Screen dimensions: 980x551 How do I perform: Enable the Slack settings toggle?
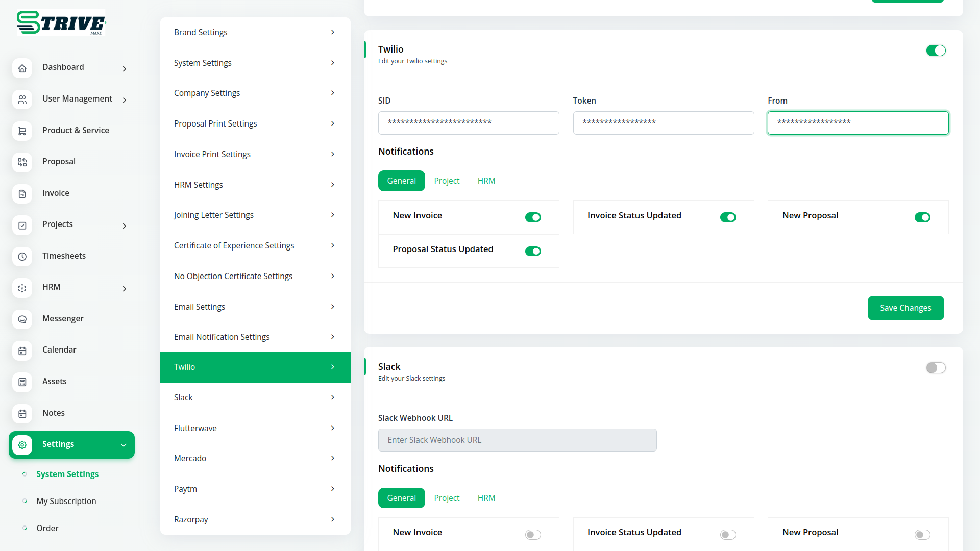(936, 368)
